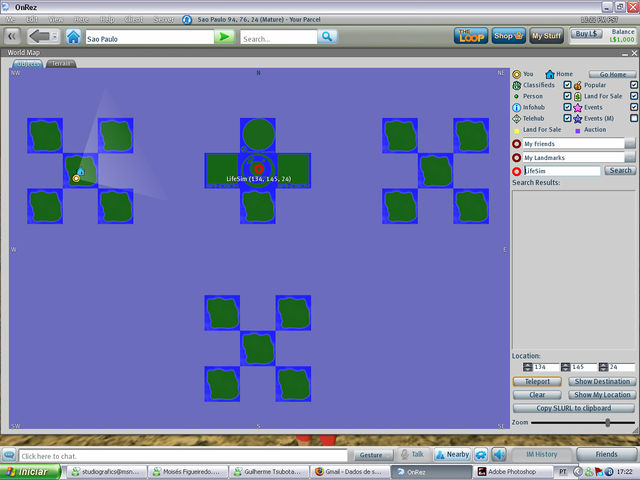
Task: Click the search magnifier icon
Action: pyautogui.click(x=327, y=37)
